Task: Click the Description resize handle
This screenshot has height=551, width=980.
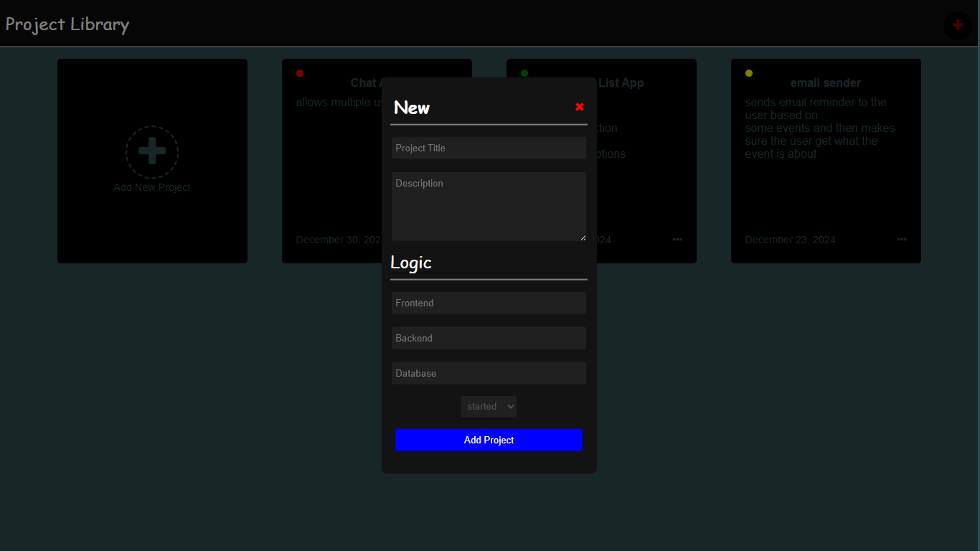Action: click(x=583, y=237)
